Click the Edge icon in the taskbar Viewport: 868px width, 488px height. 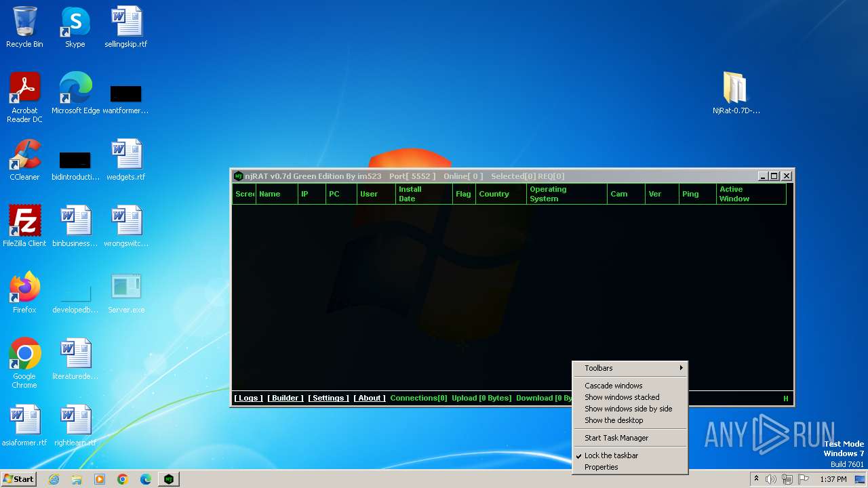click(146, 479)
